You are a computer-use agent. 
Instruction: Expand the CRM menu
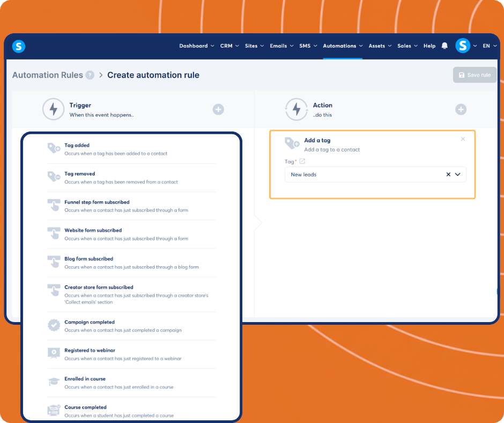pyautogui.click(x=229, y=46)
